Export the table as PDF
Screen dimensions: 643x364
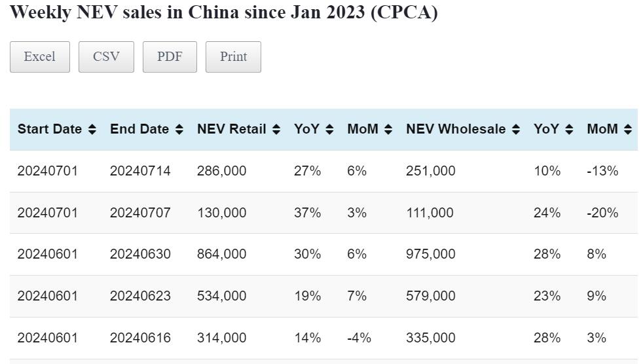[170, 57]
